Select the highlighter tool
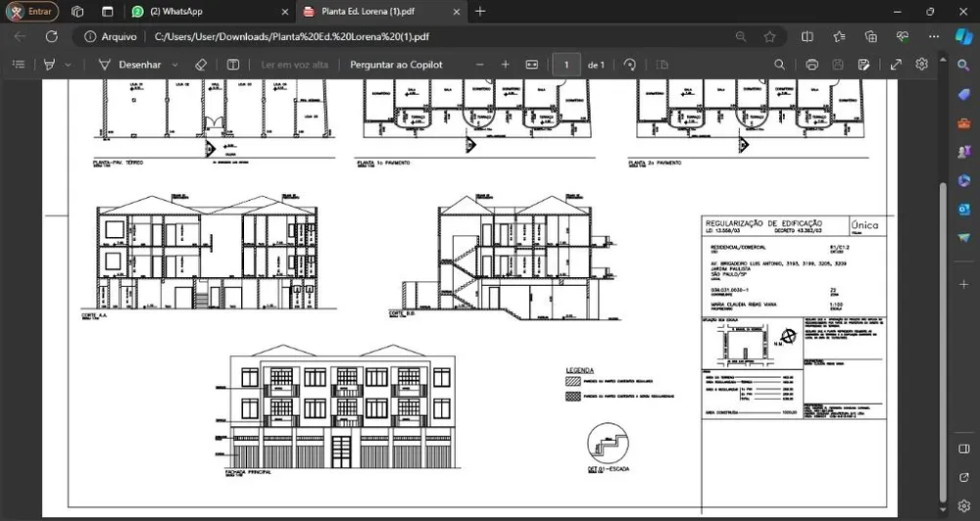The height and width of the screenshot is (521, 980). (49, 65)
